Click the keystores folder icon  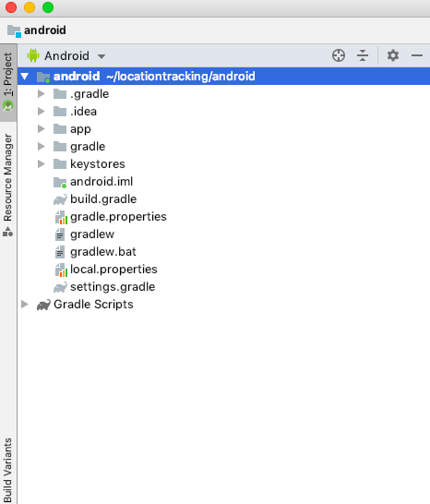pyautogui.click(x=60, y=164)
